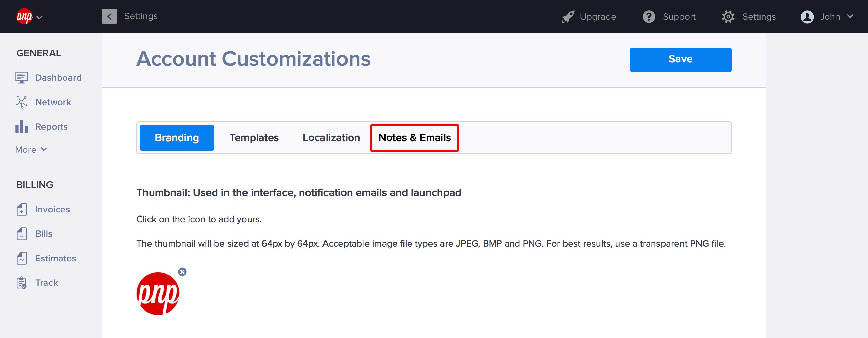This screenshot has height=338, width=868.
Task: Click the Reports bar chart icon
Action: [x=21, y=127]
